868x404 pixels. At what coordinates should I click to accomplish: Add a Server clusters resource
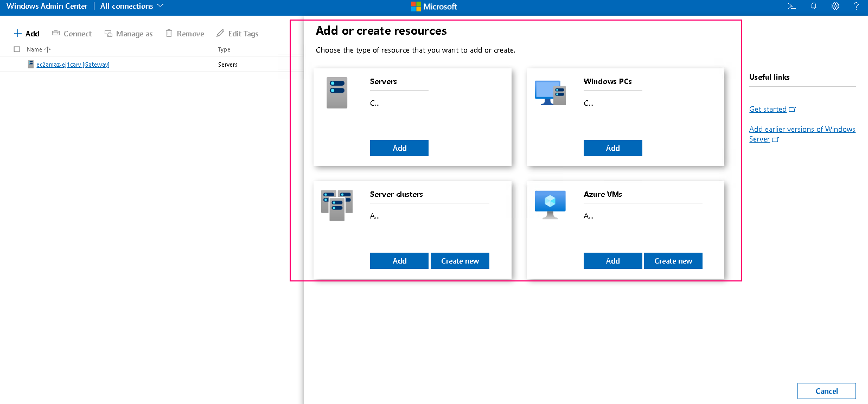pyautogui.click(x=399, y=261)
